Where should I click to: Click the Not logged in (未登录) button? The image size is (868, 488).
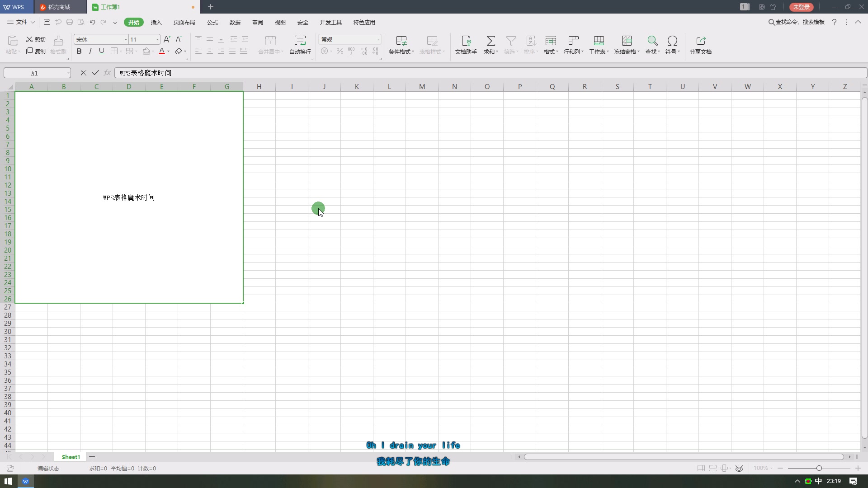coord(801,7)
